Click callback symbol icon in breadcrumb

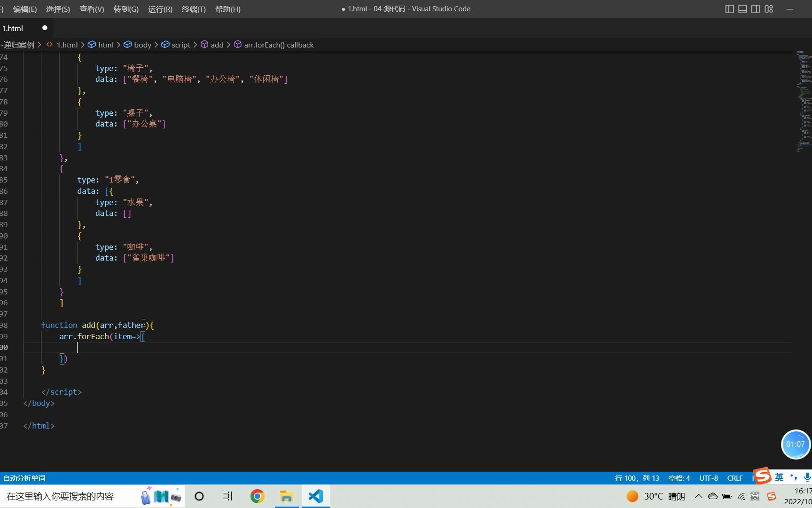pyautogui.click(x=238, y=44)
